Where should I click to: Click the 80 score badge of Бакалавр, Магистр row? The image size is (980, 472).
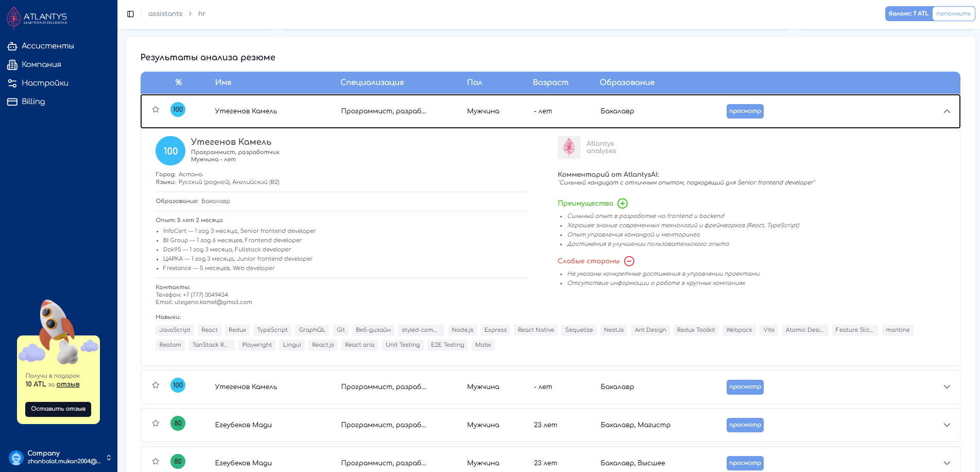click(178, 423)
